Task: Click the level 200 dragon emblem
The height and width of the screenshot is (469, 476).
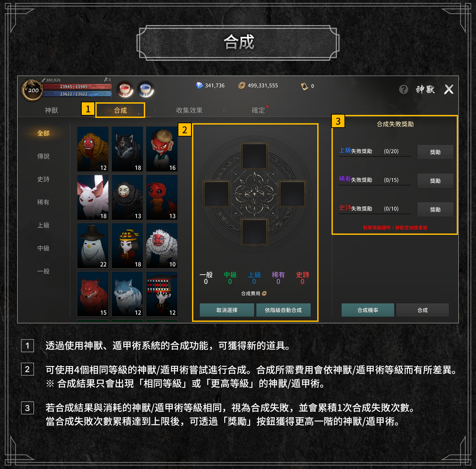Action: (x=32, y=90)
